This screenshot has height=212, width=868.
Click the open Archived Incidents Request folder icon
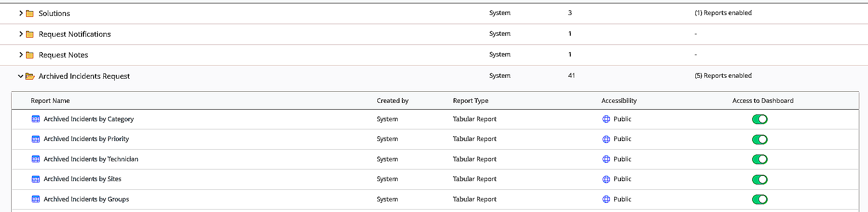(30, 76)
